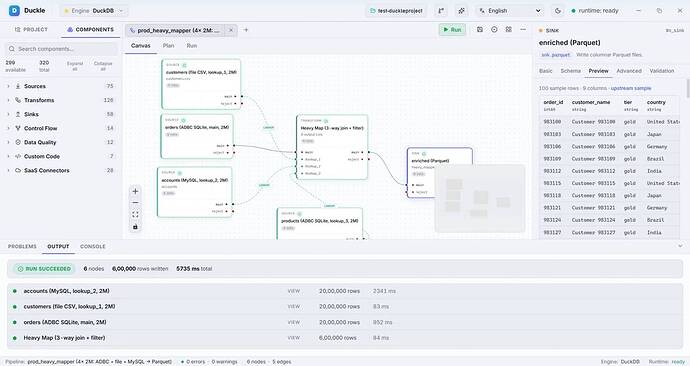Select the customers file CSV source node
This screenshot has height=366, width=690.
(202, 84)
